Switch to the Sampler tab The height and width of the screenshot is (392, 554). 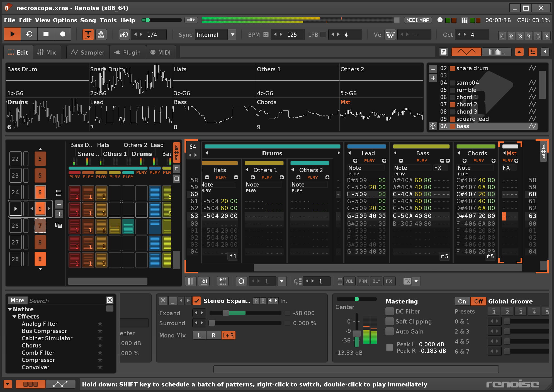click(88, 52)
